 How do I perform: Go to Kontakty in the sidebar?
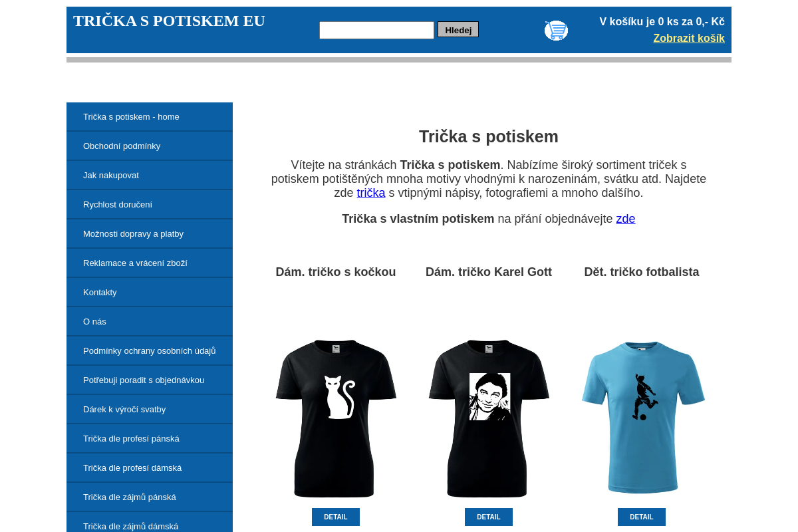click(150, 292)
